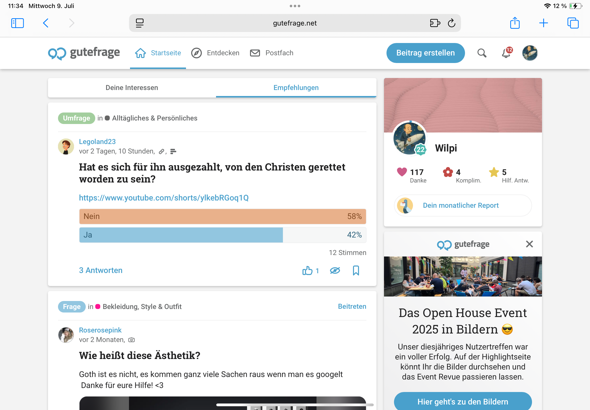Image resolution: width=590 pixels, height=410 pixels.
Task: Tap the gutefrage.net address field
Action: click(x=295, y=23)
